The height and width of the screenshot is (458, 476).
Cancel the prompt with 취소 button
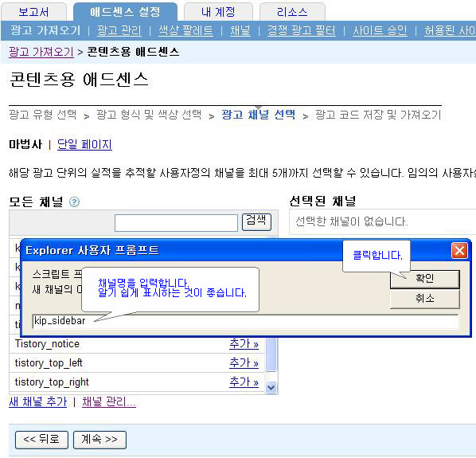(x=425, y=299)
